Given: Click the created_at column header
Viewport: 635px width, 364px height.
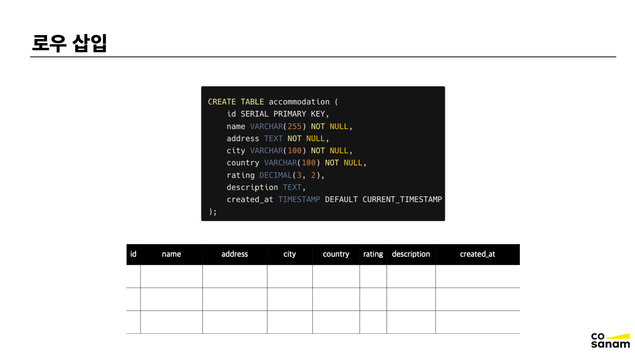Looking at the screenshot, I should [x=477, y=254].
